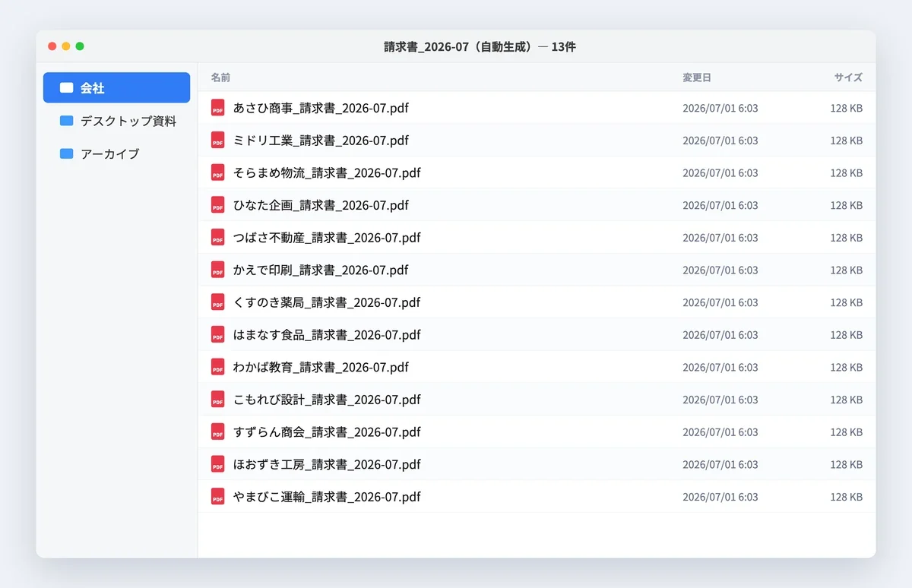Image resolution: width=912 pixels, height=588 pixels.
Task: Select the PDF icon for すずらん商会 invoice
Action: (218, 432)
